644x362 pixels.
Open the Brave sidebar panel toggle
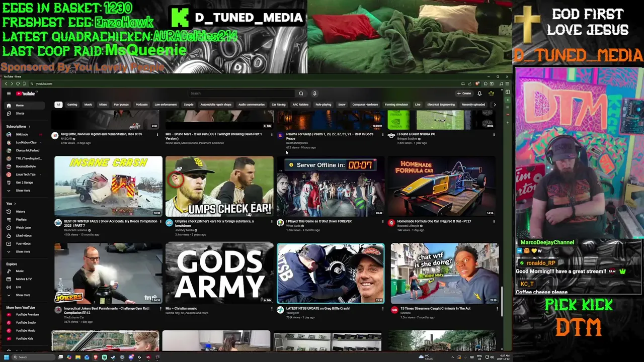(x=508, y=92)
